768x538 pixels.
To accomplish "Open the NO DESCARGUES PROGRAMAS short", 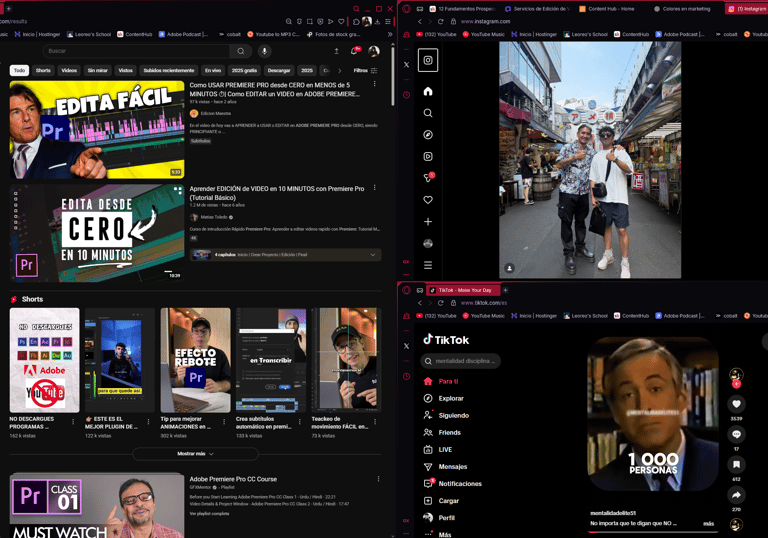I will pyautogui.click(x=45, y=360).
